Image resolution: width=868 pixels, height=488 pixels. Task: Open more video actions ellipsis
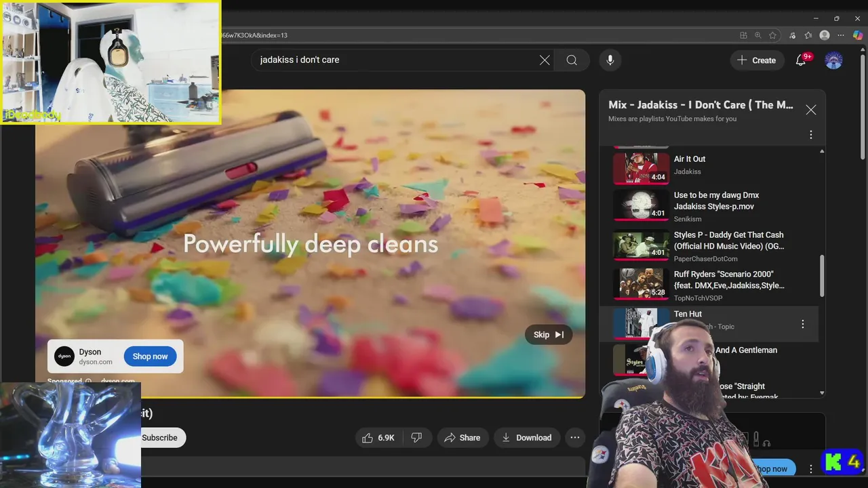coord(575,438)
